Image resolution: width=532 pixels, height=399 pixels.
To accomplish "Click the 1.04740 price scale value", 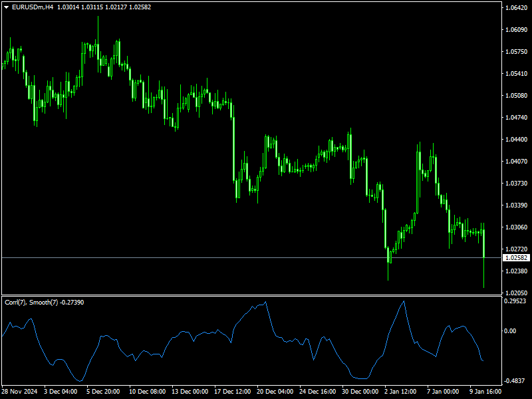I will point(517,118).
